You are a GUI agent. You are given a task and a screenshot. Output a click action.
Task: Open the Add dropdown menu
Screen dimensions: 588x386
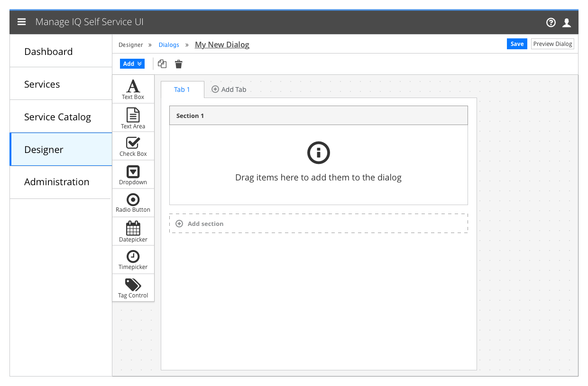(132, 63)
